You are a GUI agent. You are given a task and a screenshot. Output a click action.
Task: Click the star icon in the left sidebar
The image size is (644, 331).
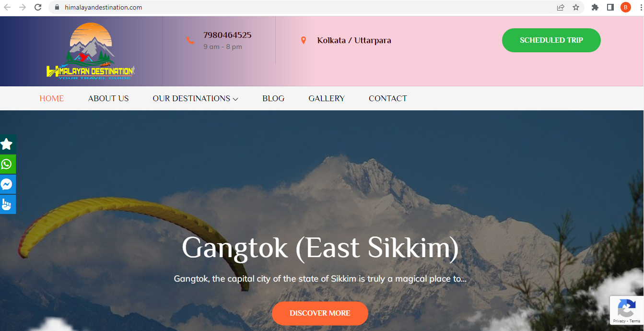(7, 144)
